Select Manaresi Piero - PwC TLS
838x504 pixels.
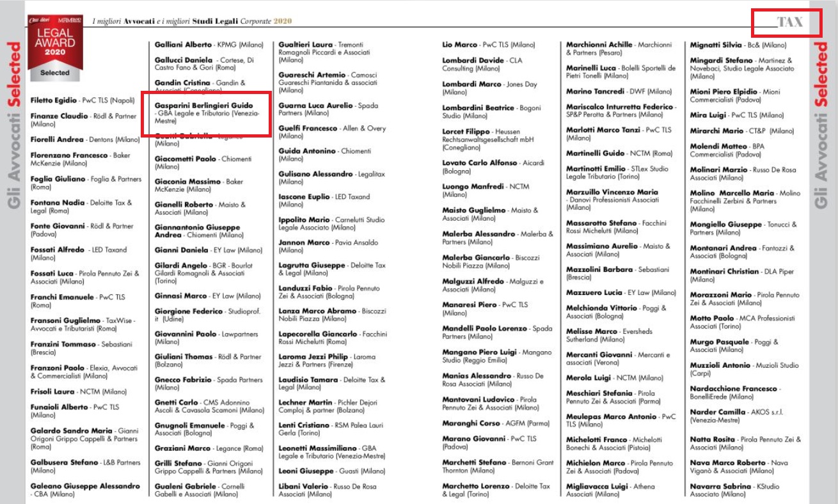click(x=486, y=309)
